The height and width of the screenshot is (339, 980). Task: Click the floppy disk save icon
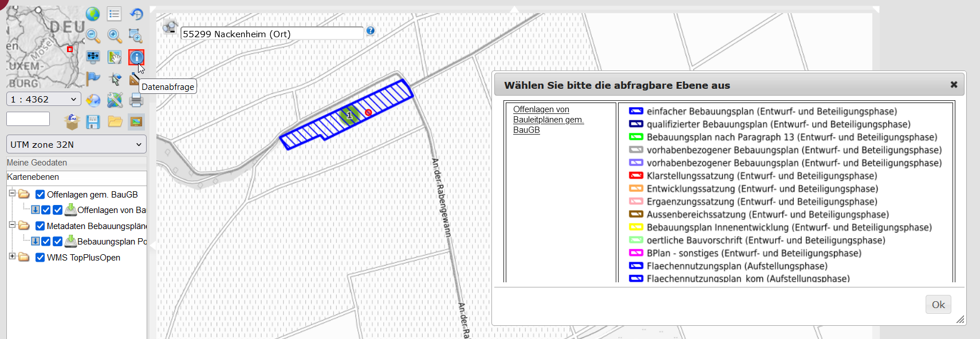(93, 122)
